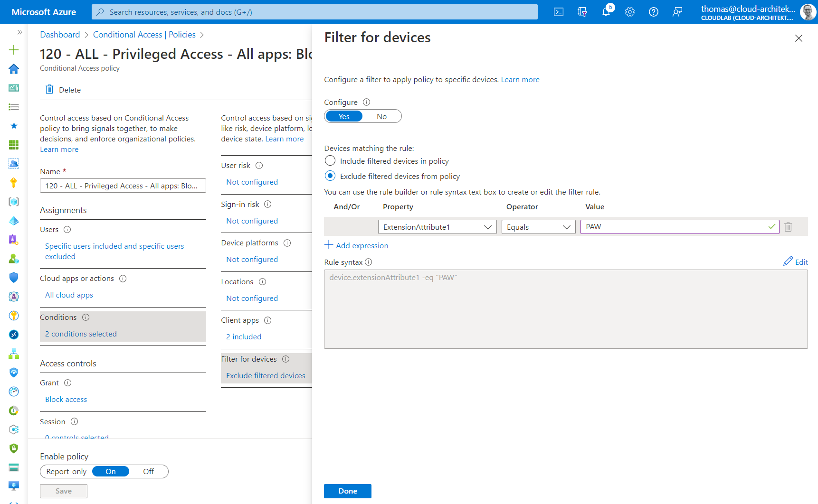Open Conditional Access | Policies breadcrumb
818x504 pixels.
[144, 35]
